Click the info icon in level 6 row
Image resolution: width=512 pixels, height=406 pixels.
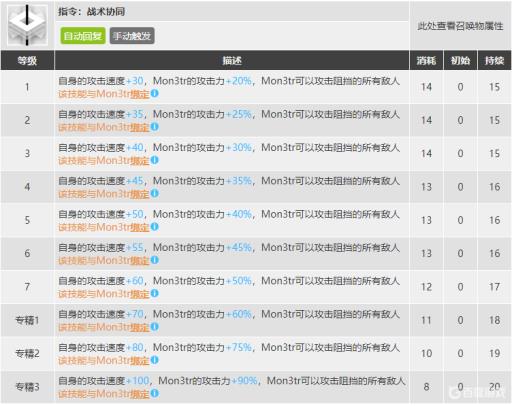[x=154, y=260]
